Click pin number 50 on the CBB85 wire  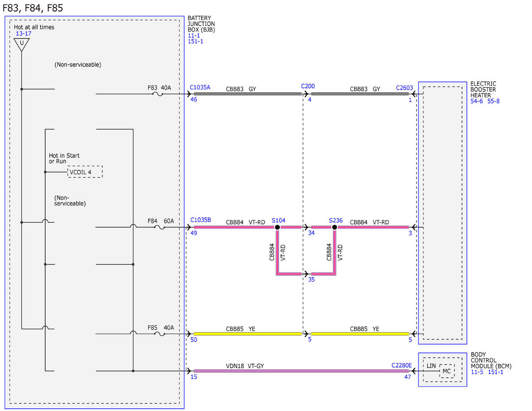click(193, 340)
